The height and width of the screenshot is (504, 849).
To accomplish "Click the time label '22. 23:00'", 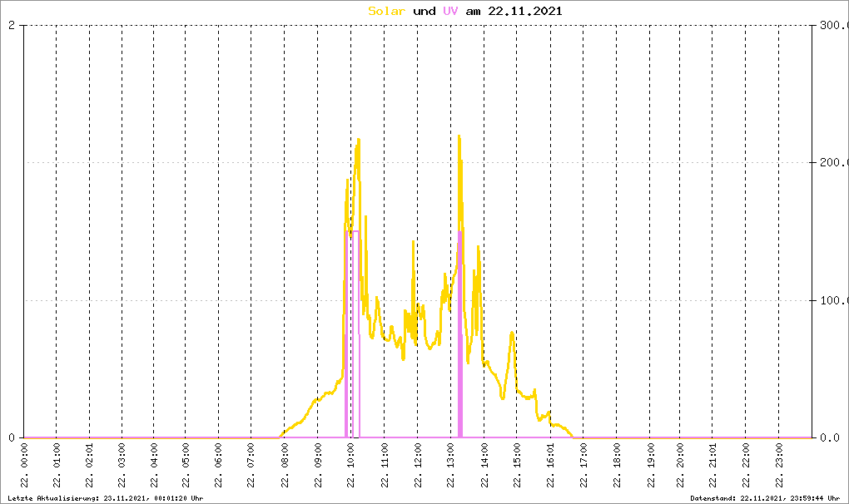I will (779, 466).
